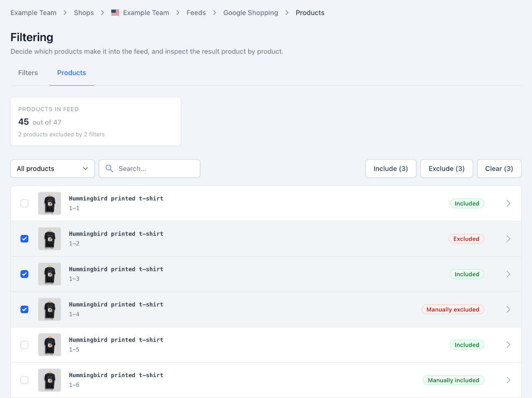Go to Shops in the breadcrumb

[84, 13]
